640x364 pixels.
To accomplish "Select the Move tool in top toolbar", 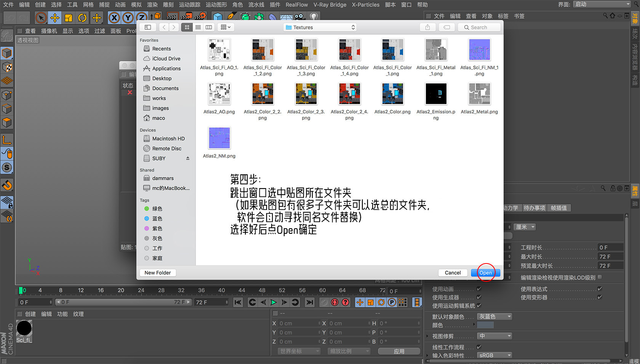I will click(x=55, y=18).
